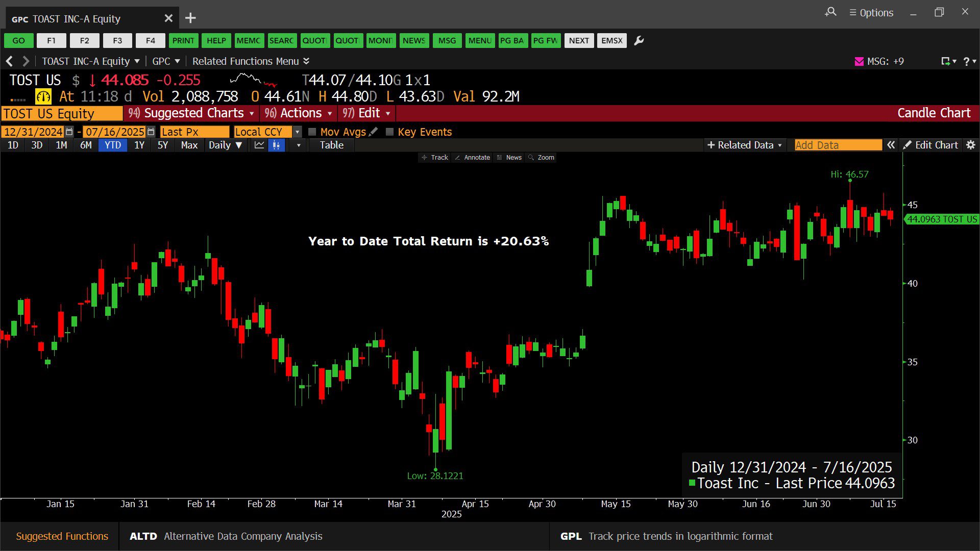Switch to line chart type icon
The height and width of the screenshot is (551, 980).
[259, 145]
